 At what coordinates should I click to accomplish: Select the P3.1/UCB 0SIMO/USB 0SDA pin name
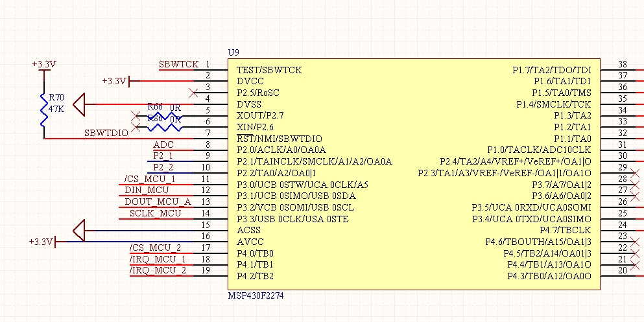(x=296, y=196)
